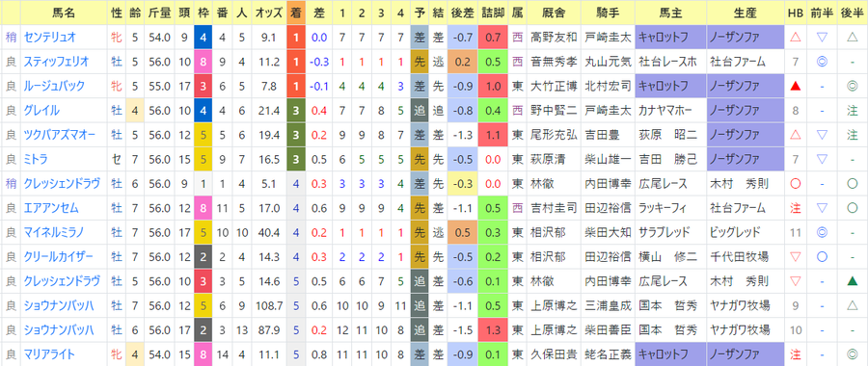The width and height of the screenshot is (868, 366).
Task: Click trainer name 音無秀孝
Action: coord(554,62)
